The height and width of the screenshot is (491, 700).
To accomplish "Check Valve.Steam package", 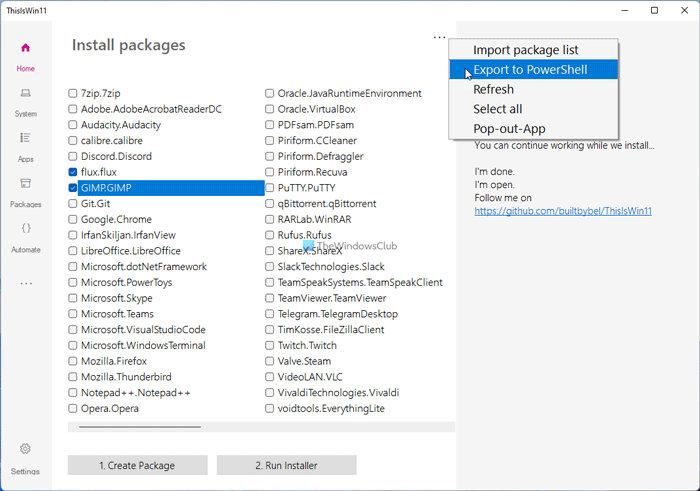I will [x=269, y=361].
